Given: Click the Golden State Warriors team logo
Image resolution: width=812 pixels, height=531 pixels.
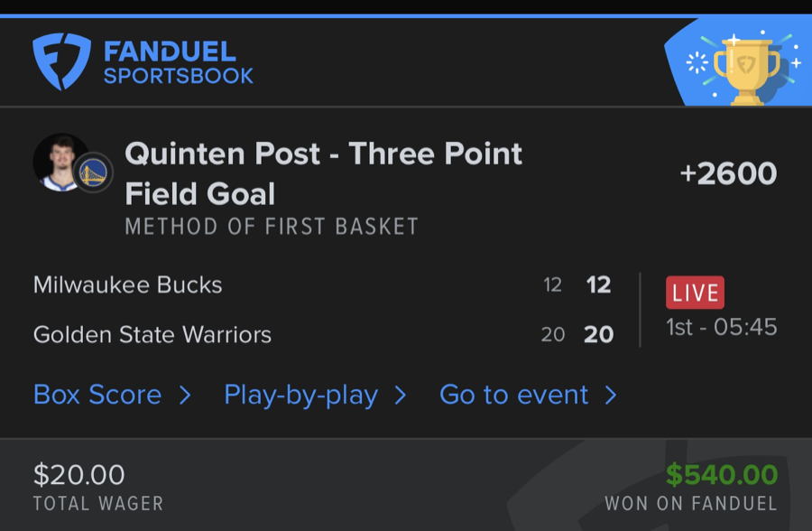Looking at the screenshot, I should [92, 172].
